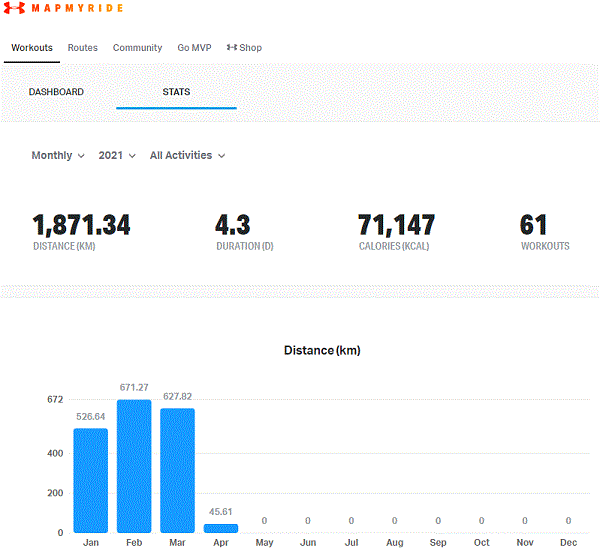
Task: Click the small April bar in chart
Action: 221,528
